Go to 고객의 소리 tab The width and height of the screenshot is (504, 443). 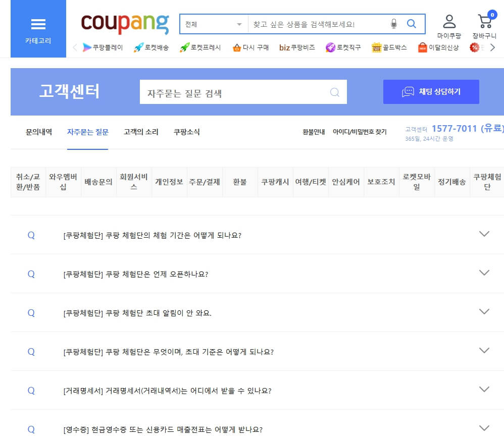(141, 132)
